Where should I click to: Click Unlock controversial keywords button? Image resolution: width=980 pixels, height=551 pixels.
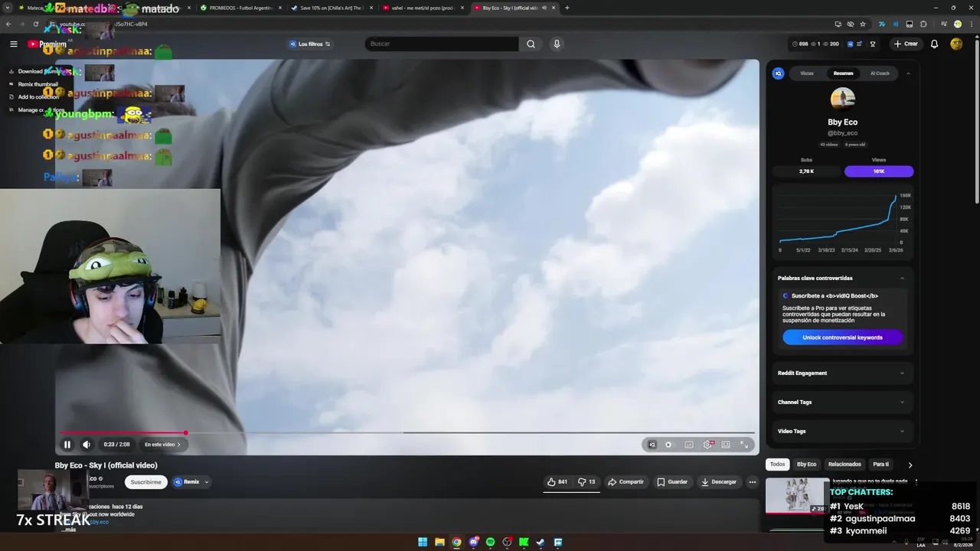[x=842, y=337]
